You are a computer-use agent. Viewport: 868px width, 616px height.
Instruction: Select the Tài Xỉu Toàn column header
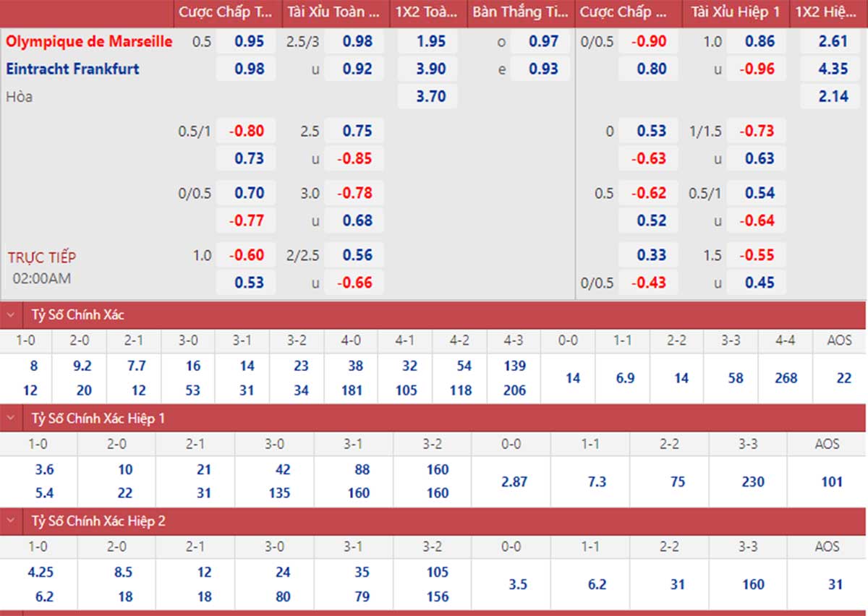[334, 12]
